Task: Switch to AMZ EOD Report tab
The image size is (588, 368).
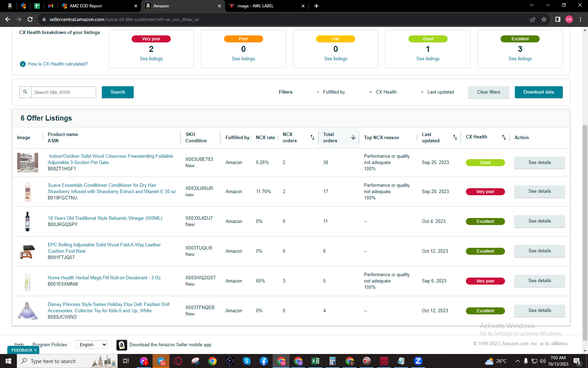Action: [x=99, y=6]
